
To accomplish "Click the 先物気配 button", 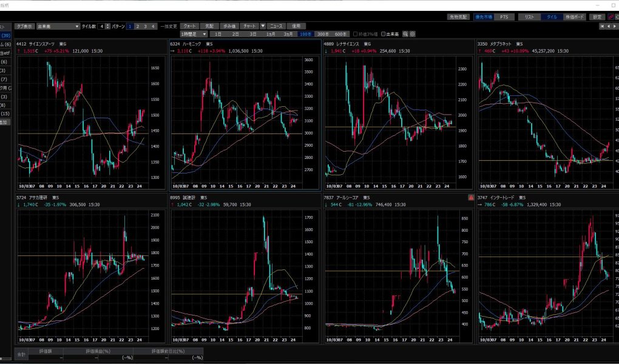I will 459,17.
